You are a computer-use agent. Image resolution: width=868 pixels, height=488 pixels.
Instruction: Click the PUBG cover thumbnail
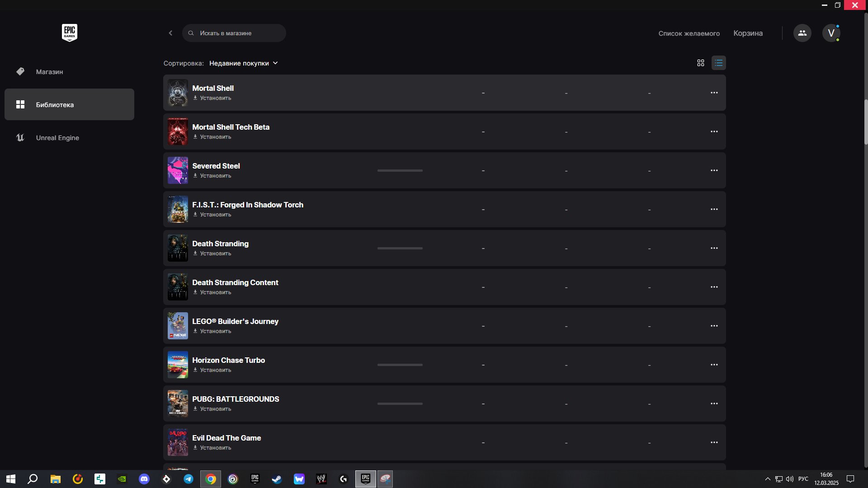(178, 404)
